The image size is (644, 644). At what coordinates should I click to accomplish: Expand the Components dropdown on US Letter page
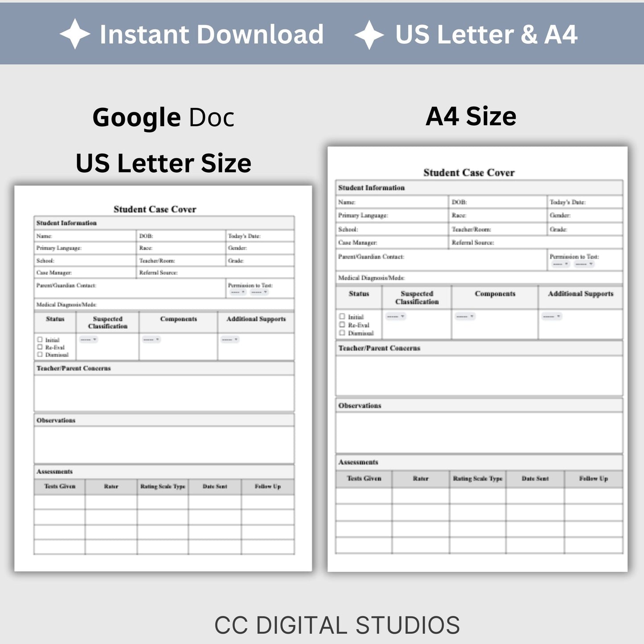click(x=151, y=340)
